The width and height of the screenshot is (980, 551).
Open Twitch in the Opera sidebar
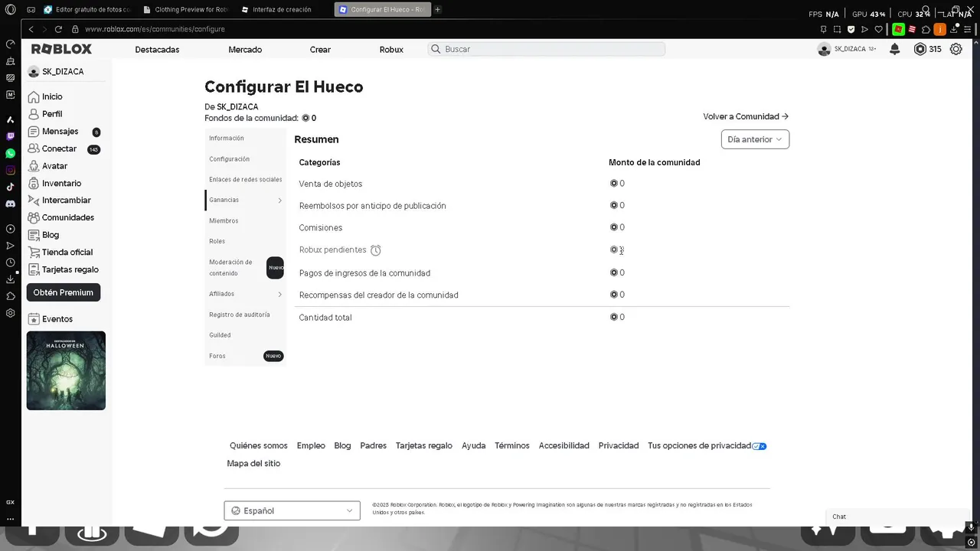pos(10,136)
